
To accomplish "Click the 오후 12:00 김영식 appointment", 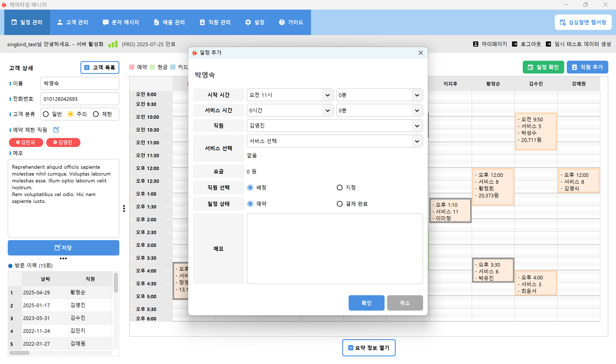I will point(578,181).
